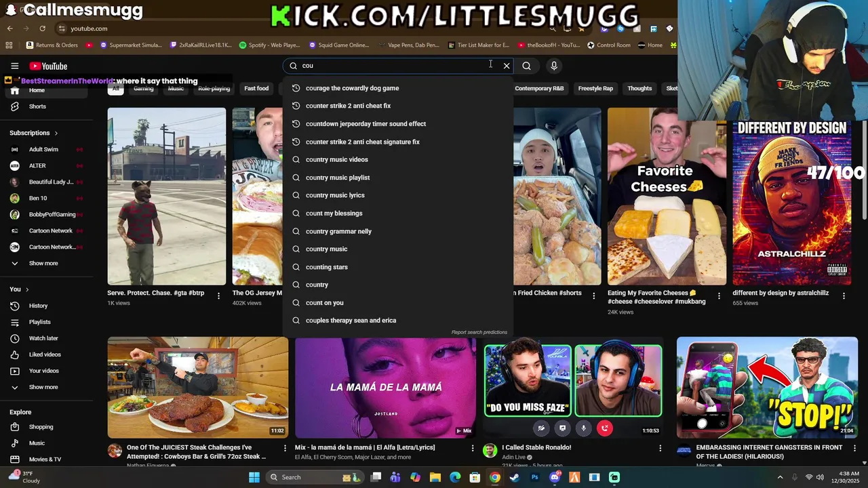
Task: Choose 'country music videos' suggestion
Action: tap(397, 159)
